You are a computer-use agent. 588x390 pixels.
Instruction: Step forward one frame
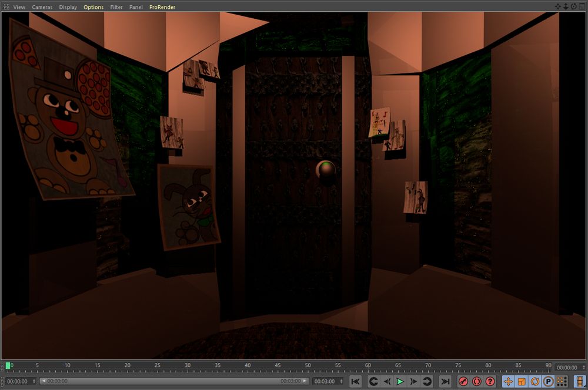413,381
